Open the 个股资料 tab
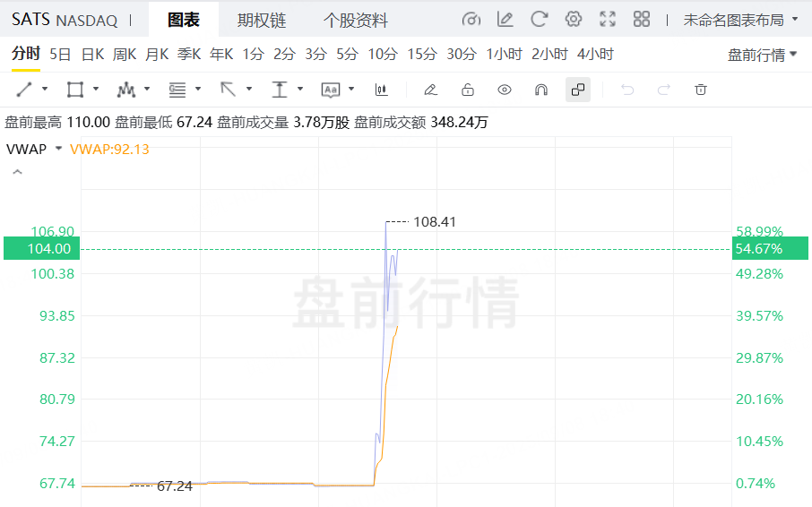The height and width of the screenshot is (507, 812). click(356, 20)
